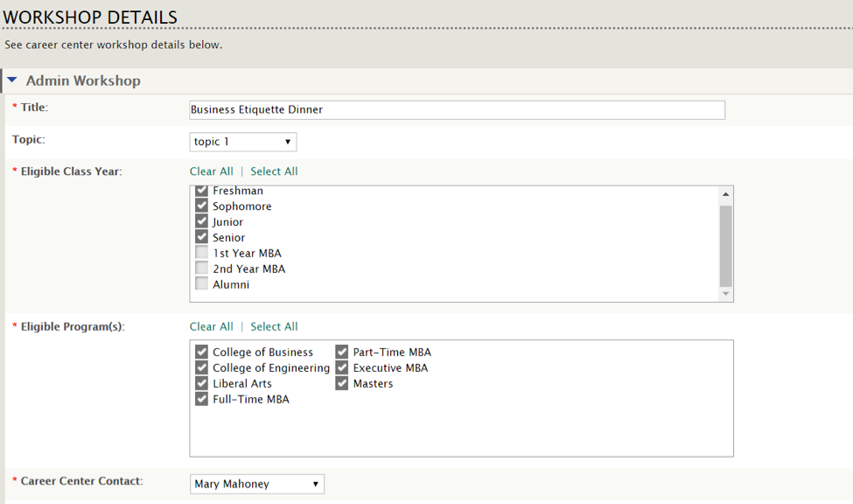This screenshot has height=504, width=853.
Task: Uncheck the Sophomore class year
Action: (x=201, y=206)
